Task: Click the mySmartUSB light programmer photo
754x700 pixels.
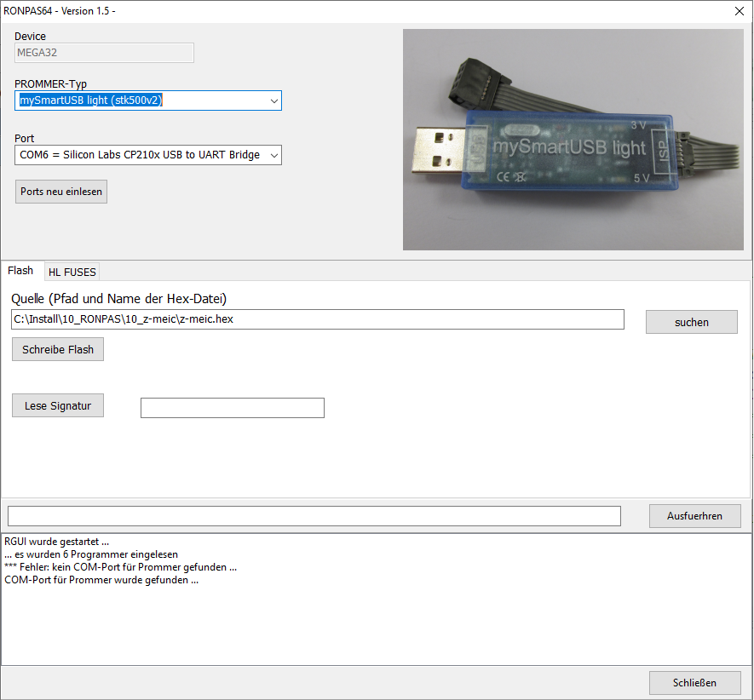Action: point(573,140)
